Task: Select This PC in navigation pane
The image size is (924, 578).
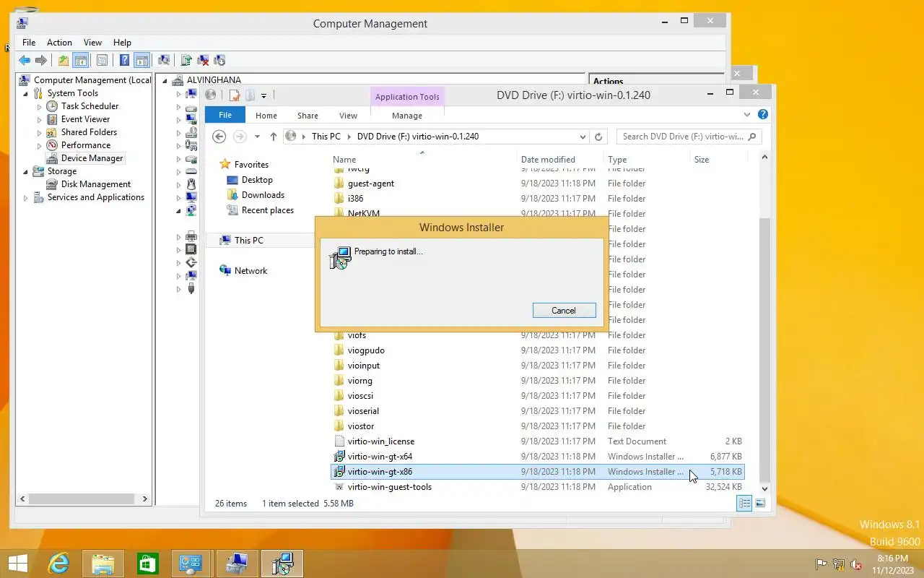Action: tap(249, 241)
